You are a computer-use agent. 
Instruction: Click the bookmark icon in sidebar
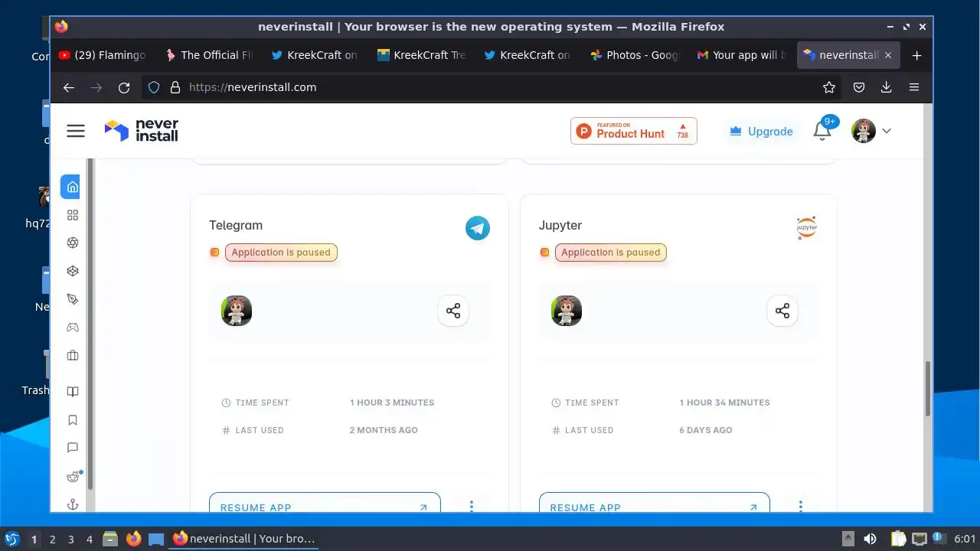pos(73,420)
